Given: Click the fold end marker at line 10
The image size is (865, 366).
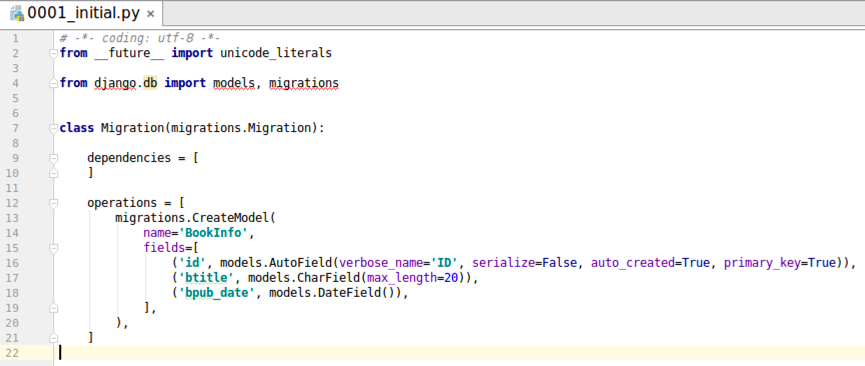Looking at the screenshot, I should point(54,173).
